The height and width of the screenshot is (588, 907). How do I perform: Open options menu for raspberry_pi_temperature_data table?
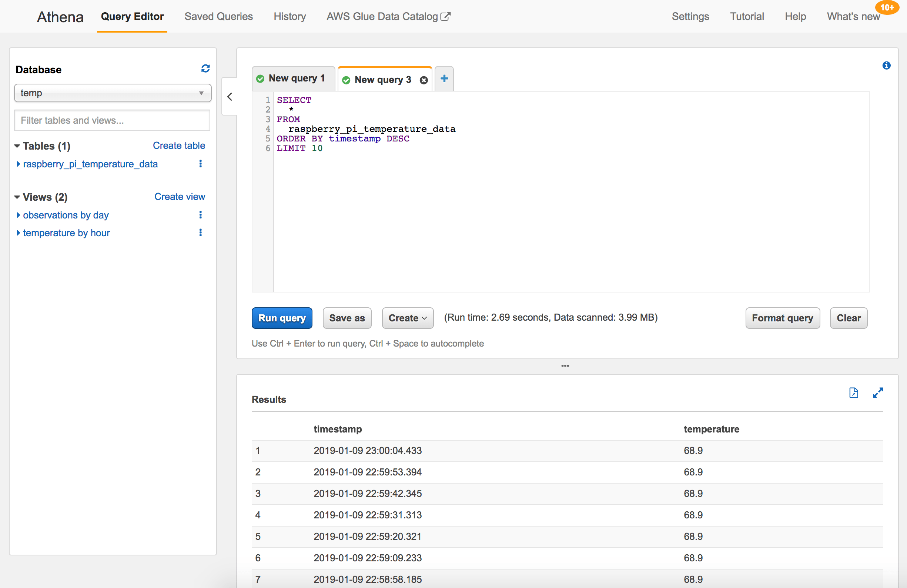pos(200,164)
